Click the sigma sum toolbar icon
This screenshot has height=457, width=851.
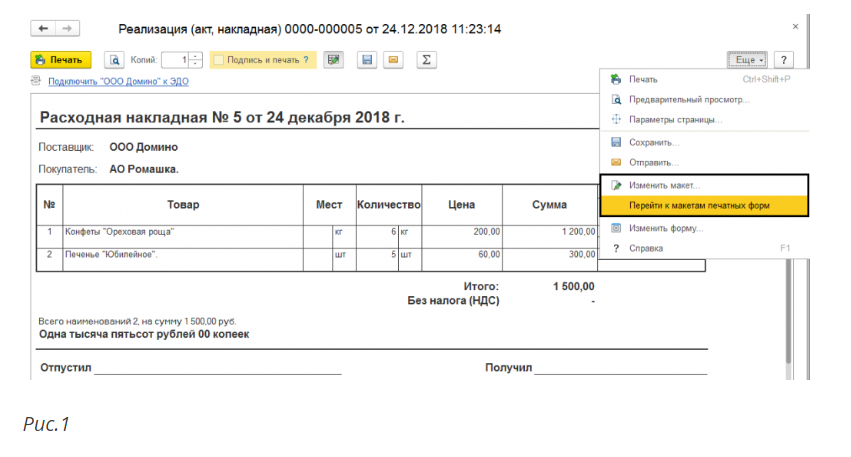[426, 60]
